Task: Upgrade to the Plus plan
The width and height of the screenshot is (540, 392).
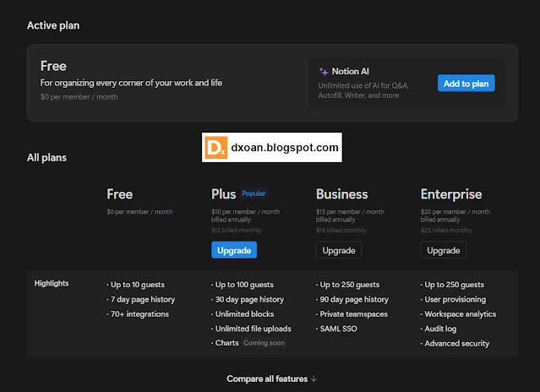Action: [234, 250]
